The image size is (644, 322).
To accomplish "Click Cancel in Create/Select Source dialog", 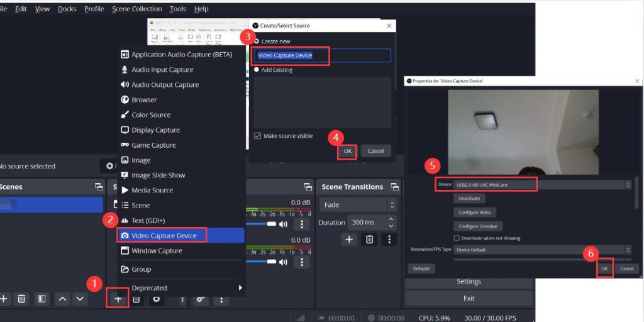I will click(x=376, y=151).
